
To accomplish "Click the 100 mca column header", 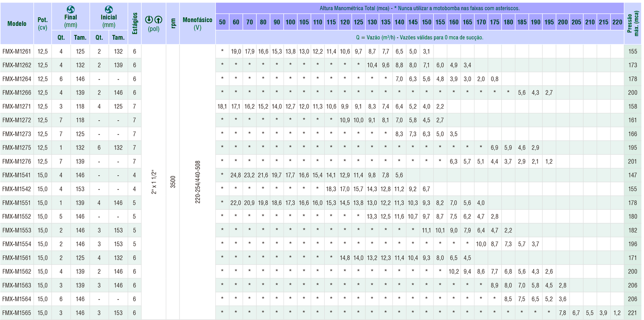I will [290, 22].
